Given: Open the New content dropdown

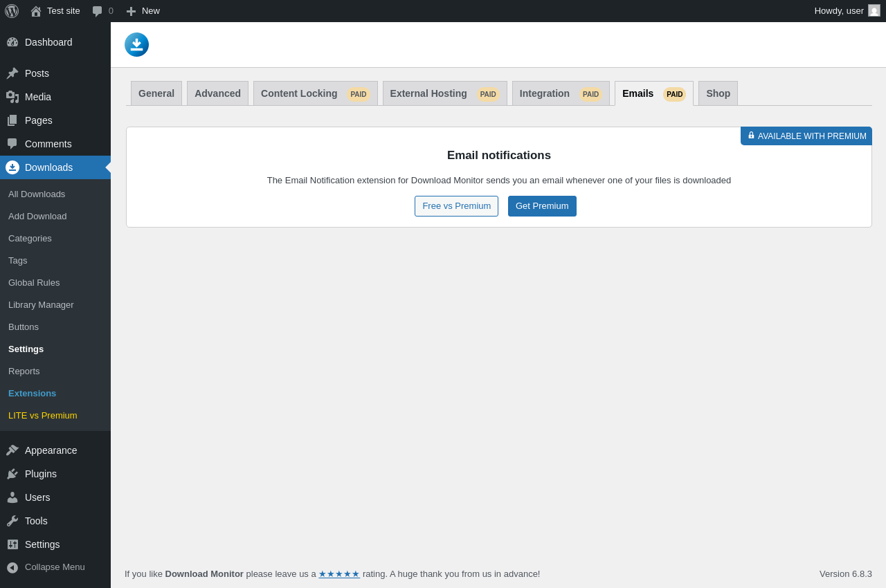Looking at the screenshot, I should [x=143, y=11].
